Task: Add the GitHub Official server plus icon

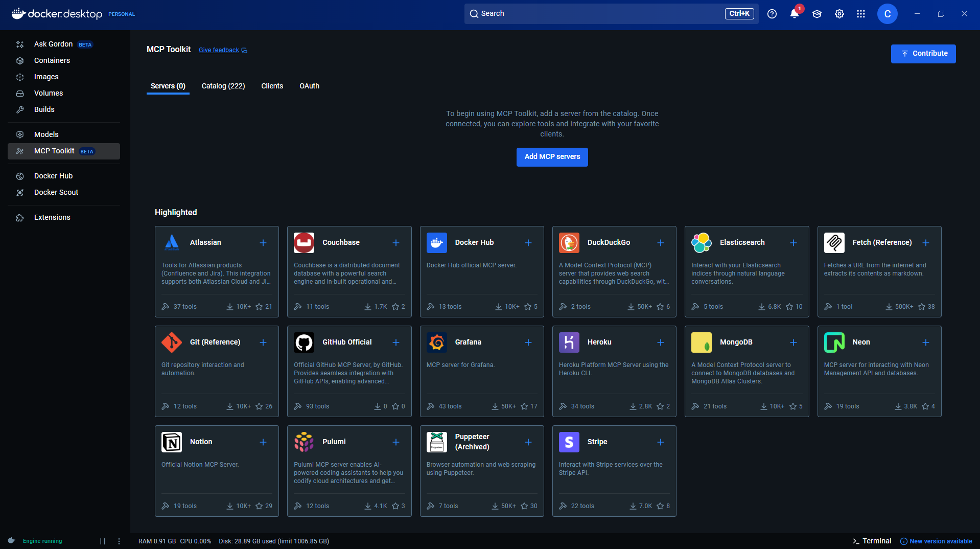Action: [x=396, y=342]
